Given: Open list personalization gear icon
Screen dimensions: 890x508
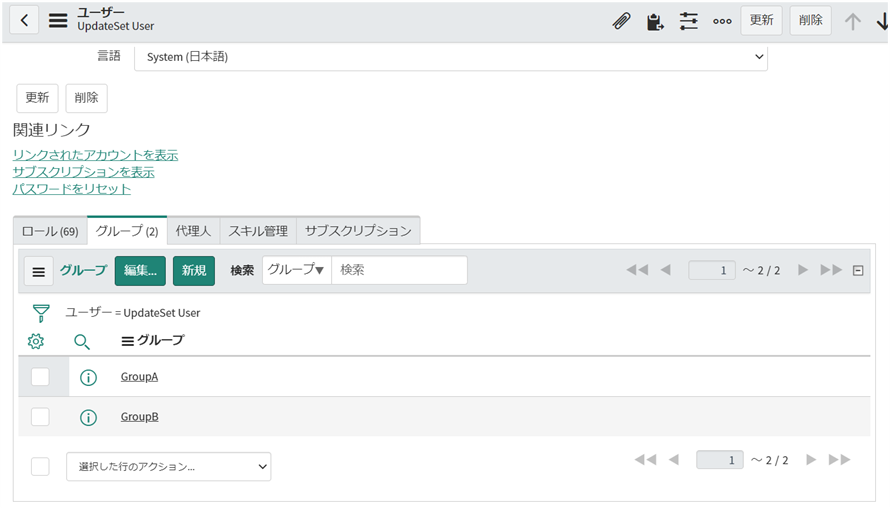Looking at the screenshot, I should [36, 341].
